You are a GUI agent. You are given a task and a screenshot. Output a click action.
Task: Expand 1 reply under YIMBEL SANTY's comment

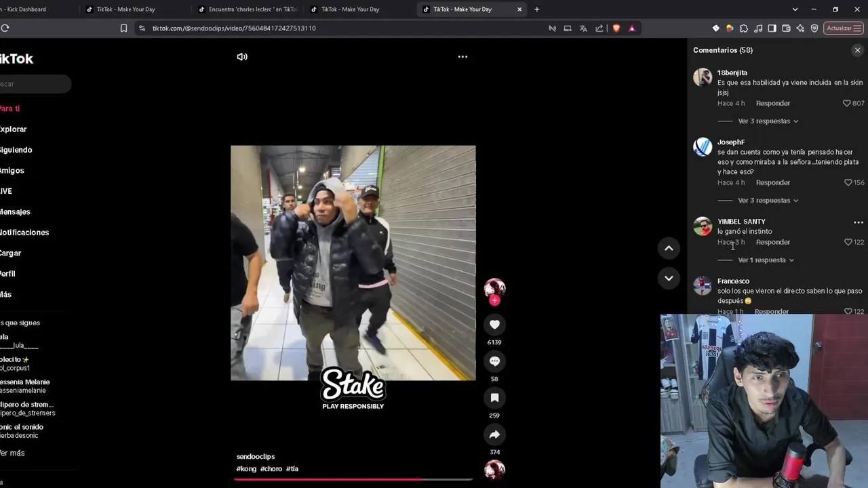click(x=766, y=260)
